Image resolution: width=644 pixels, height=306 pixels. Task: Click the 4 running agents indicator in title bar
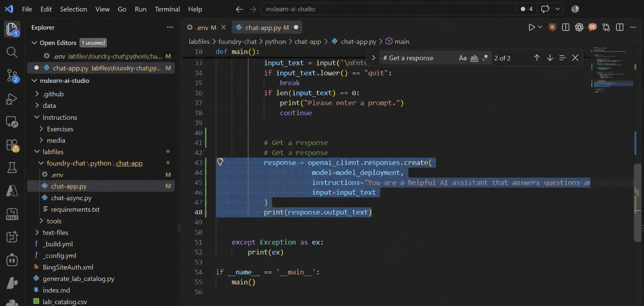(x=527, y=9)
